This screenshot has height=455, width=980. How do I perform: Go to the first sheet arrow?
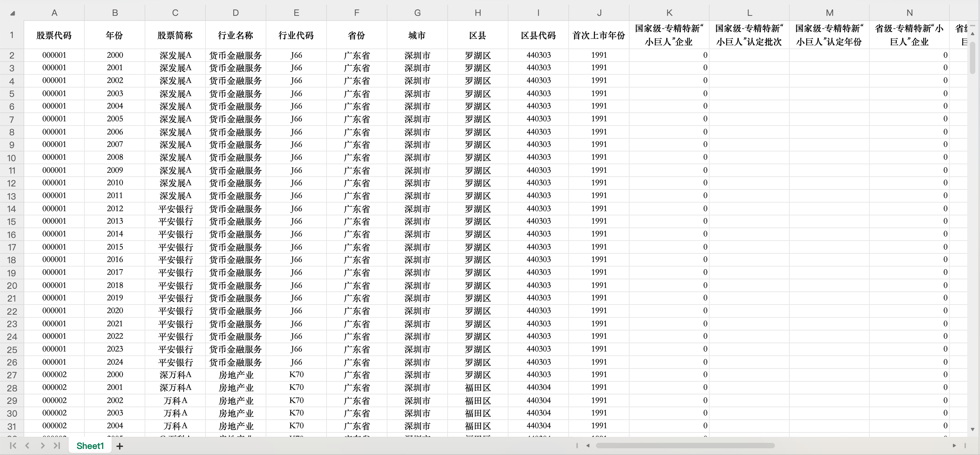pyautogui.click(x=13, y=446)
